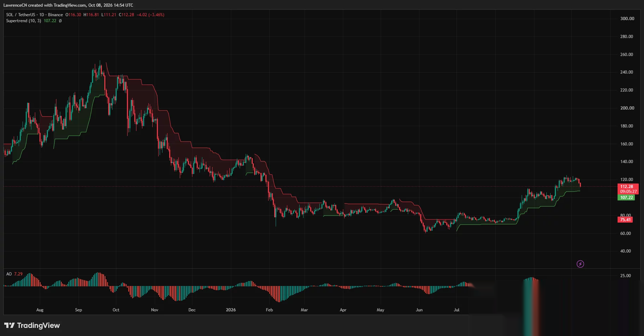Click the AO indicator label
This screenshot has width=644, height=336.
(9, 274)
